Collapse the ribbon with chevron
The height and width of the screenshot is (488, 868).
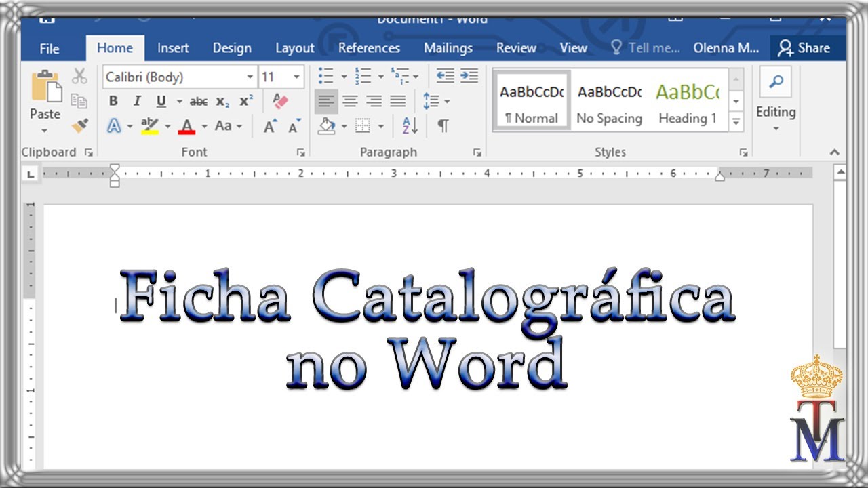click(x=835, y=153)
